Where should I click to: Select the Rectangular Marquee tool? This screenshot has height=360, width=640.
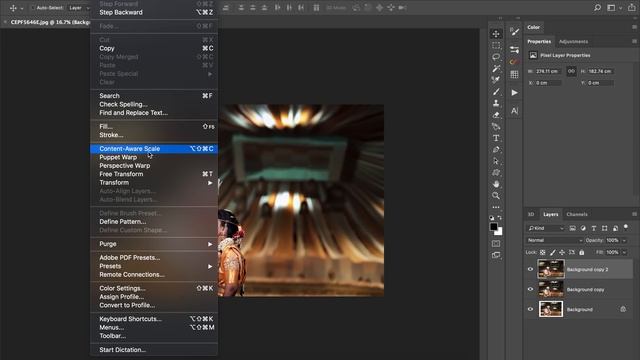coord(496,45)
